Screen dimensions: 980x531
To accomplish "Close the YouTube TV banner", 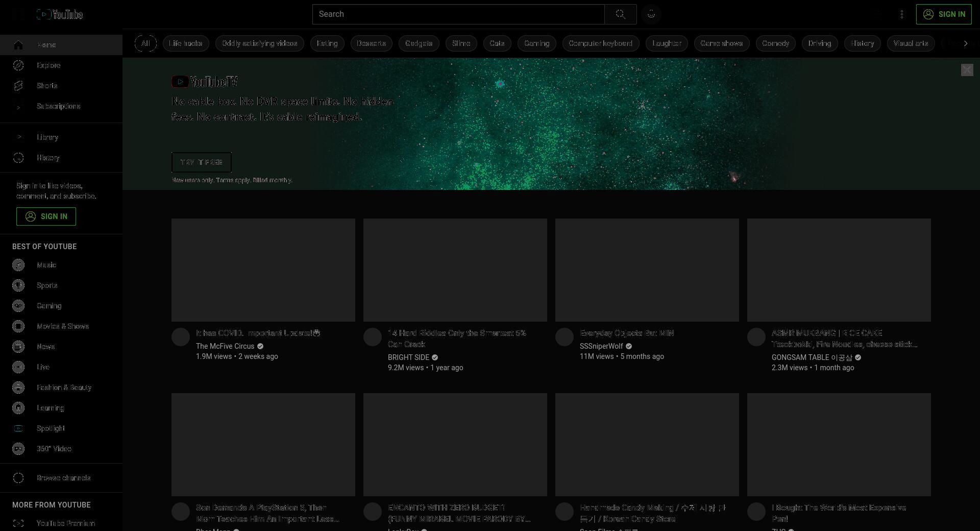I will click(x=967, y=70).
